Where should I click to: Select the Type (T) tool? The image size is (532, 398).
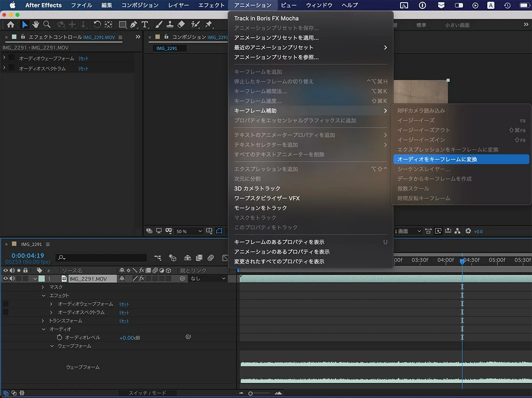[x=145, y=25]
